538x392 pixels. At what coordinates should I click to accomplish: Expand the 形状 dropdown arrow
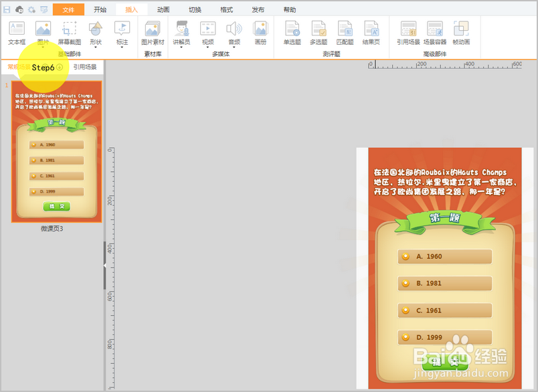96,47
